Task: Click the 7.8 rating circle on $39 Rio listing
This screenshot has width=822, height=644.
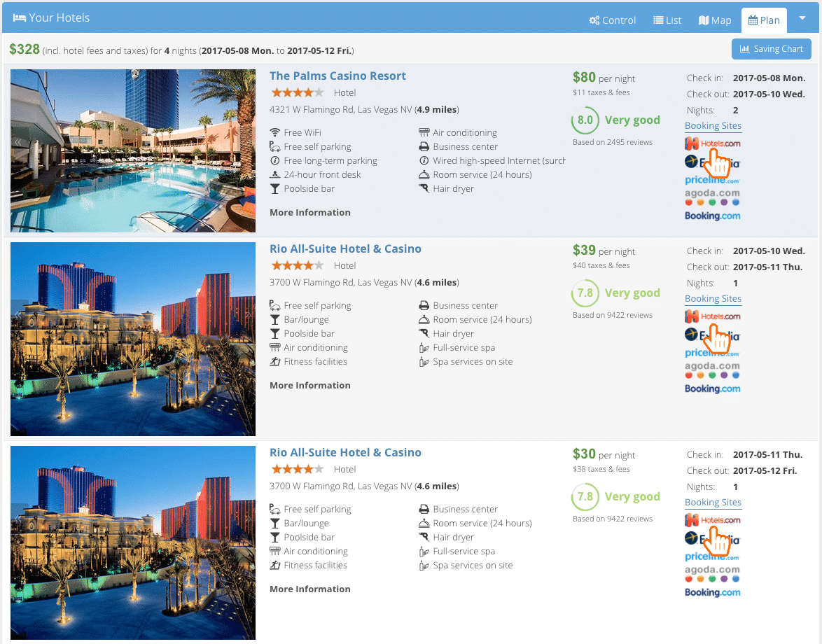Action: point(585,293)
